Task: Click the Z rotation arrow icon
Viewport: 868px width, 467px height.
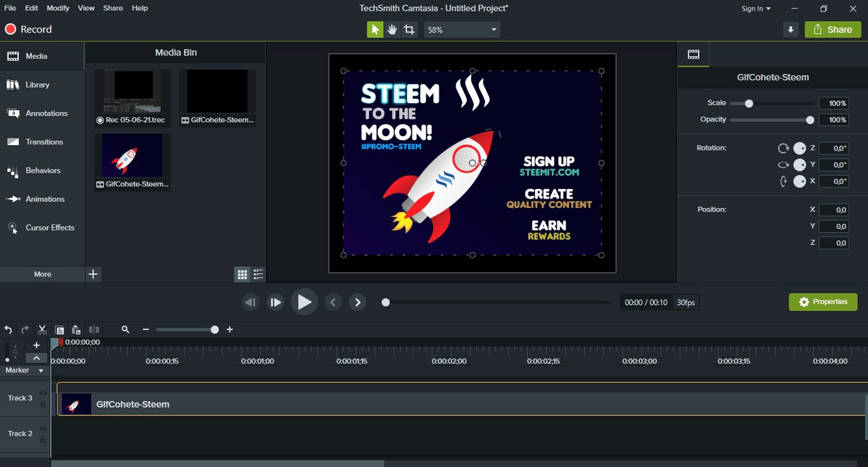Action: (783, 148)
